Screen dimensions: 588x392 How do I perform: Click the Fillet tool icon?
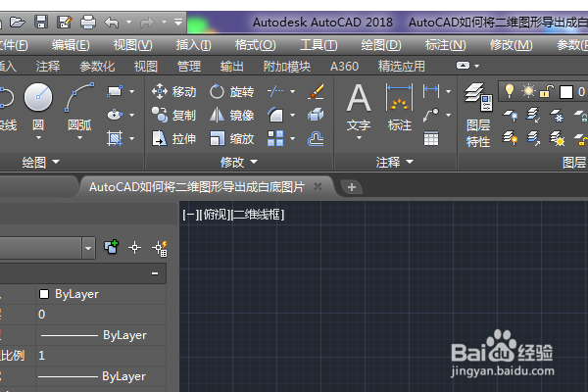click(275, 115)
